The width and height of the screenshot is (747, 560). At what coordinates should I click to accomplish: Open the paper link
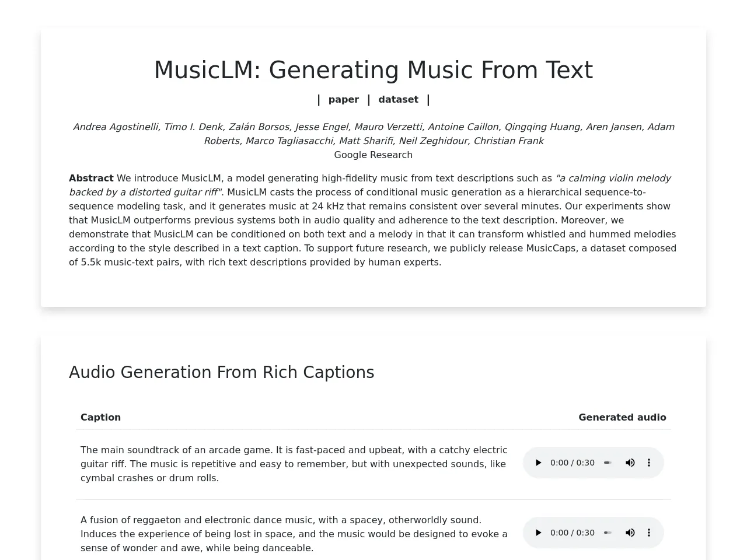[343, 99]
